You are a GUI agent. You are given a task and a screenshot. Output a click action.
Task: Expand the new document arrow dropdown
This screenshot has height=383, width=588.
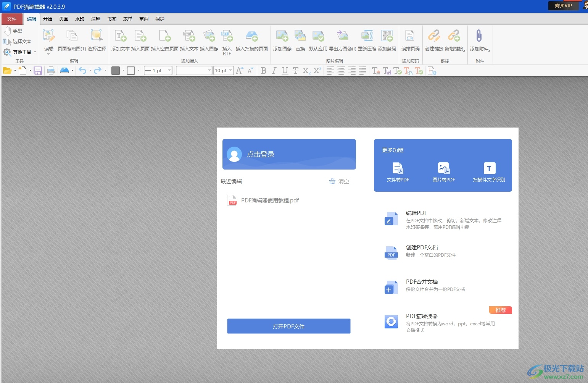pos(30,71)
